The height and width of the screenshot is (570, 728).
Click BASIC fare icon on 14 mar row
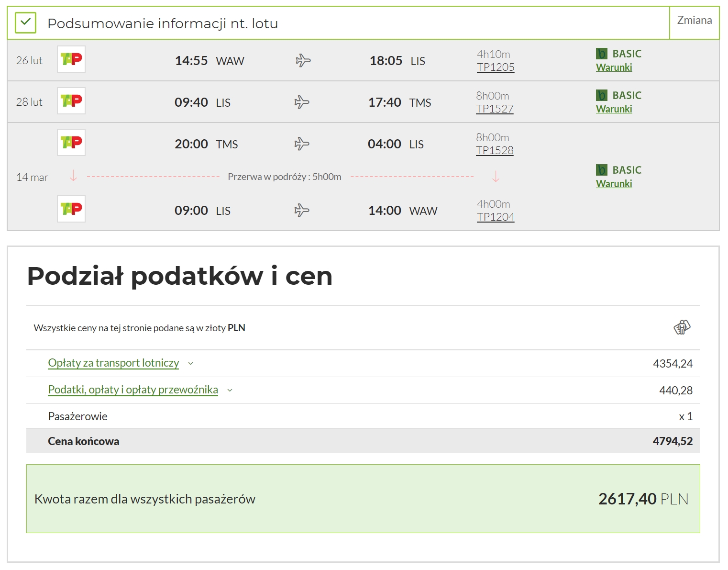[x=602, y=170]
